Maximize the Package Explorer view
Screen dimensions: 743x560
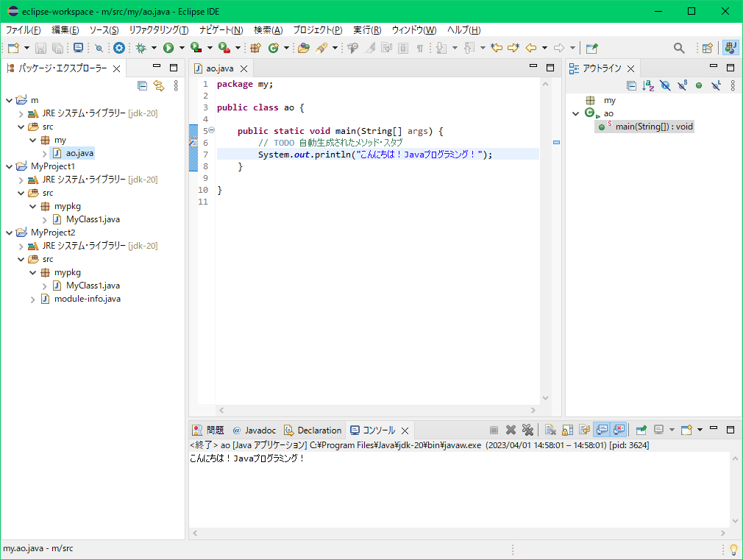click(174, 68)
